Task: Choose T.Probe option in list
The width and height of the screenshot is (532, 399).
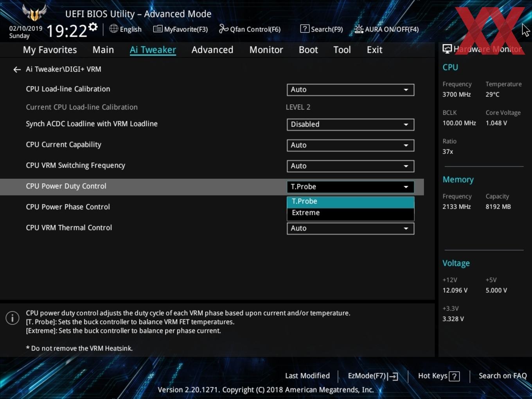Action: click(350, 201)
